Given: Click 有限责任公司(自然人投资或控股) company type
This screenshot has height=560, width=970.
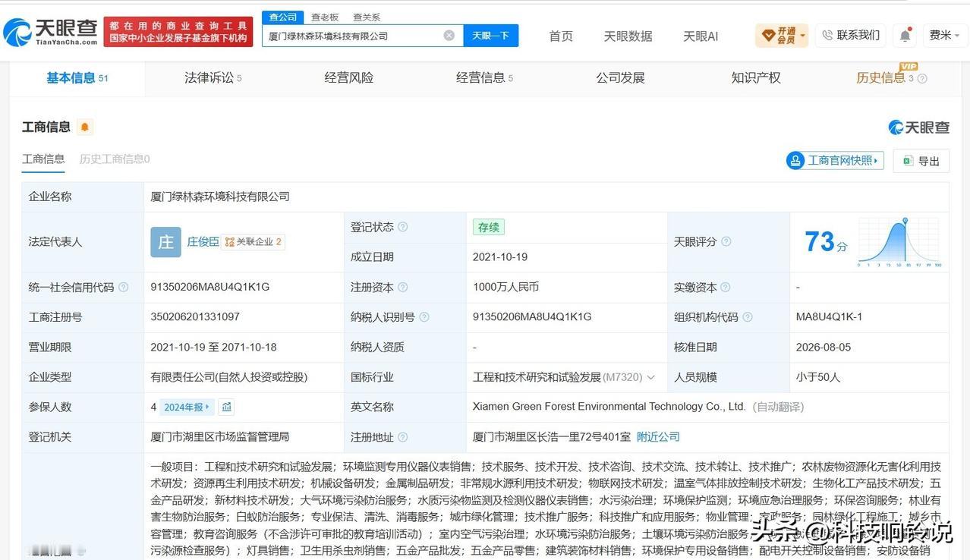Looking at the screenshot, I should [229, 377].
